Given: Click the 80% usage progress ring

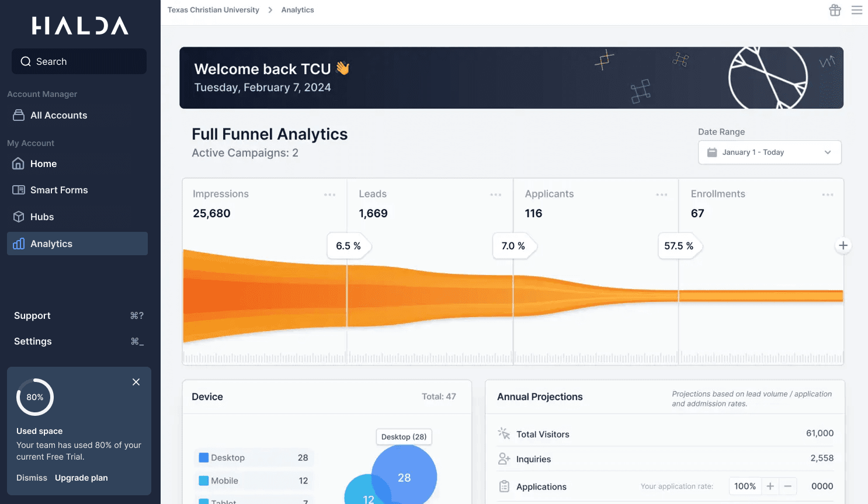Looking at the screenshot, I should (x=35, y=397).
